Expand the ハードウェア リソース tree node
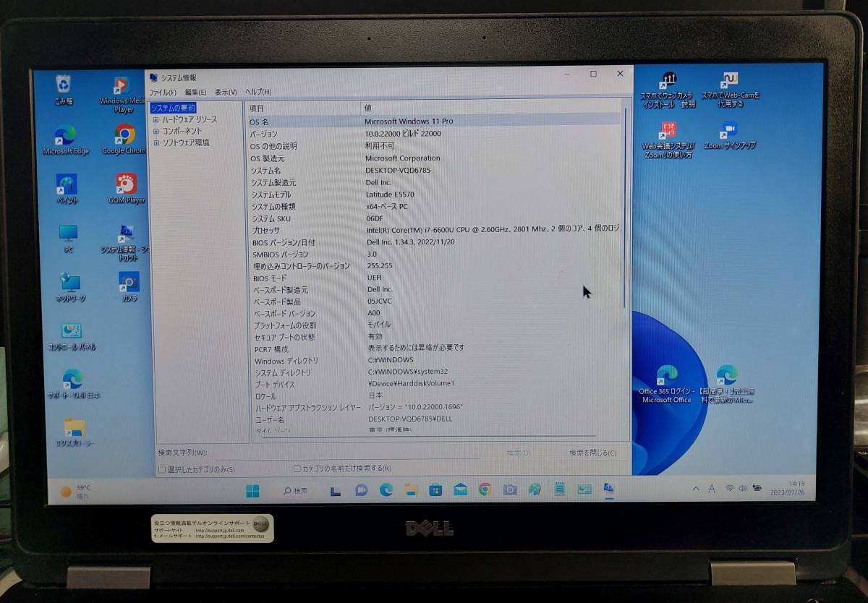Image resolution: width=868 pixels, height=603 pixels. [x=157, y=119]
